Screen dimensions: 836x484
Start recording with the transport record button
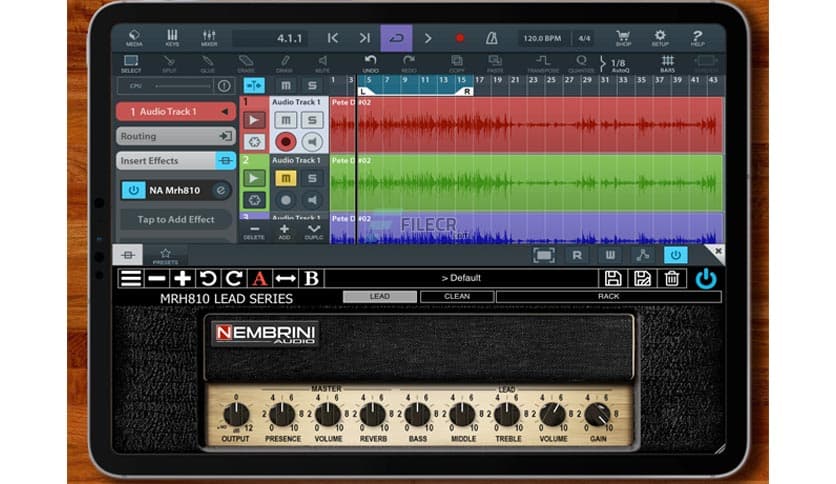(x=460, y=38)
